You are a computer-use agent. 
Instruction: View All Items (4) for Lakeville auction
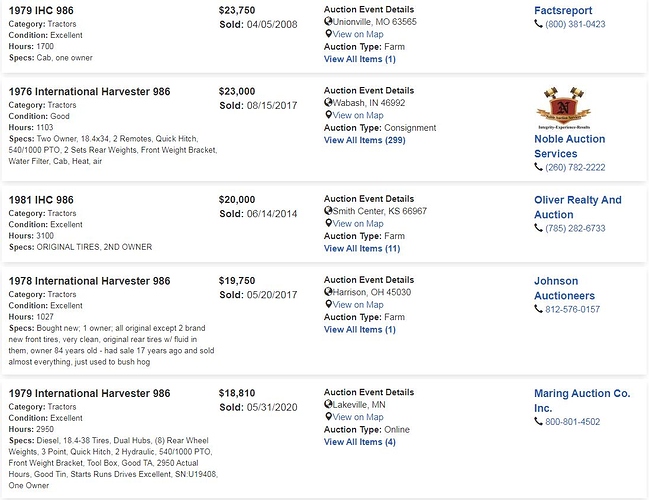360,442
